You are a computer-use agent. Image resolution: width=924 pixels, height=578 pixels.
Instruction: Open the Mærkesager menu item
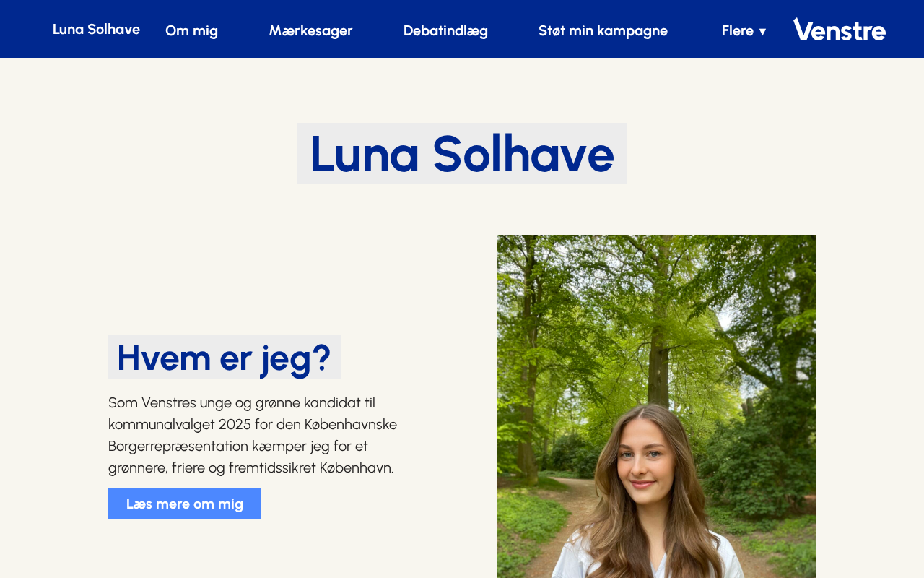(x=310, y=30)
